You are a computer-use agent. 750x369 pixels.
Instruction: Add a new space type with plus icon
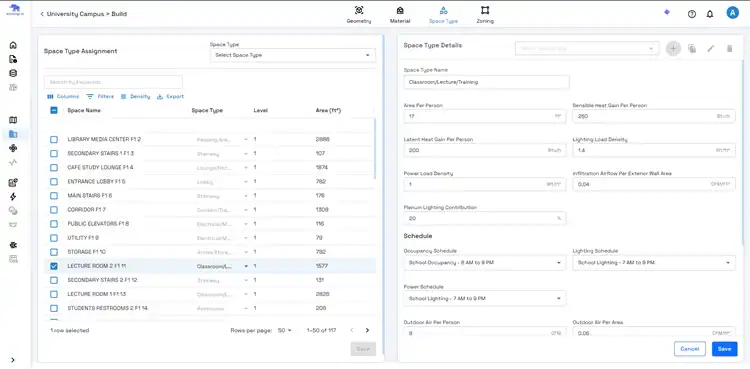[x=673, y=48]
